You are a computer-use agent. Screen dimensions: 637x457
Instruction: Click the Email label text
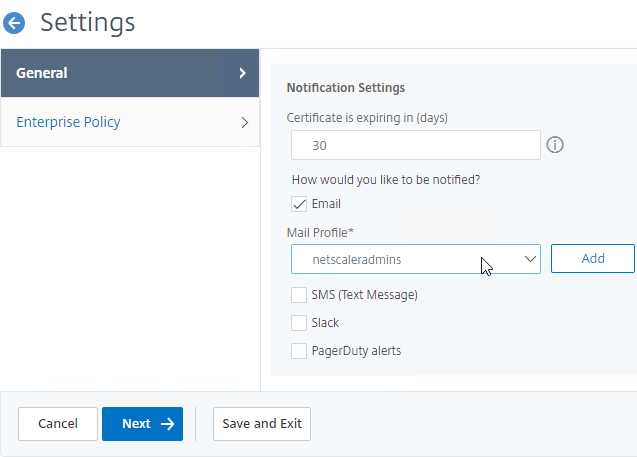pos(326,204)
